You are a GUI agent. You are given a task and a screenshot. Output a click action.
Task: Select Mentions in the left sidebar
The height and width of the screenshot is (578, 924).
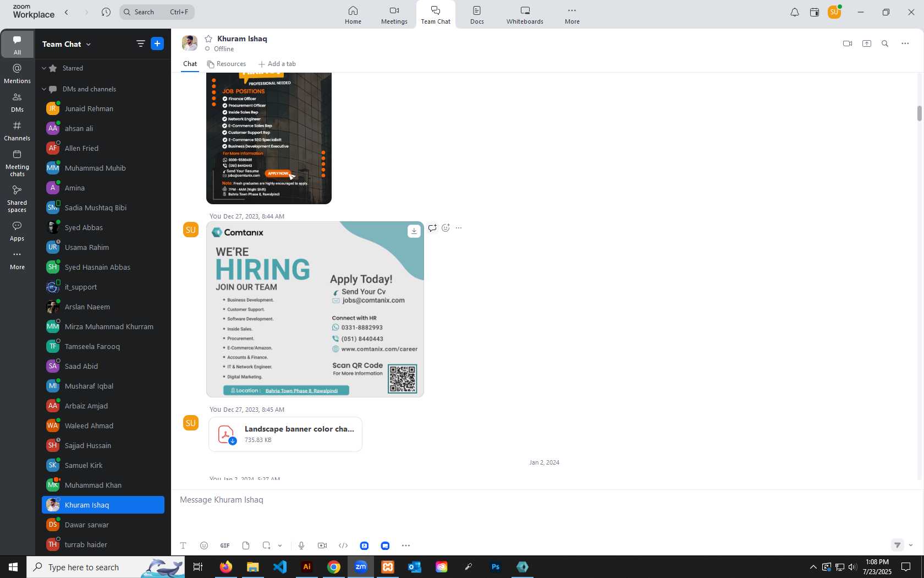coord(17,74)
